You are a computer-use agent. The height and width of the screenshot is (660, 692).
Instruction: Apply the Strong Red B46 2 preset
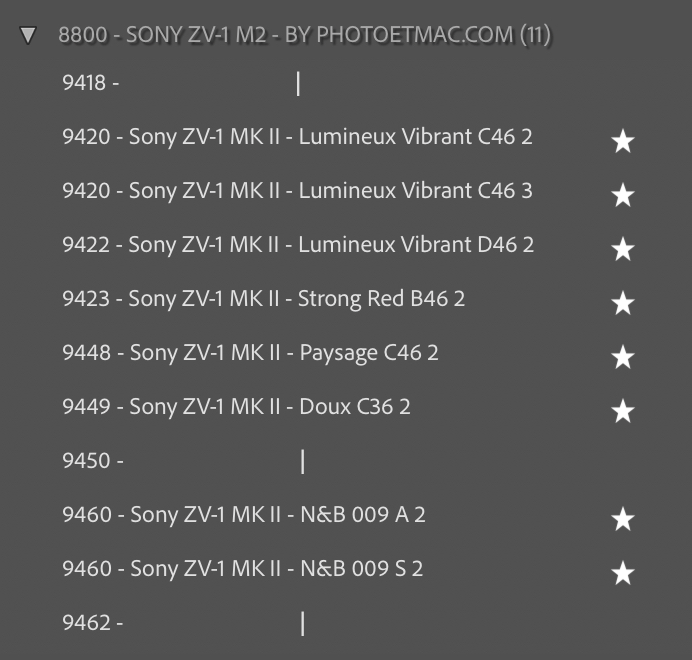pos(263,299)
